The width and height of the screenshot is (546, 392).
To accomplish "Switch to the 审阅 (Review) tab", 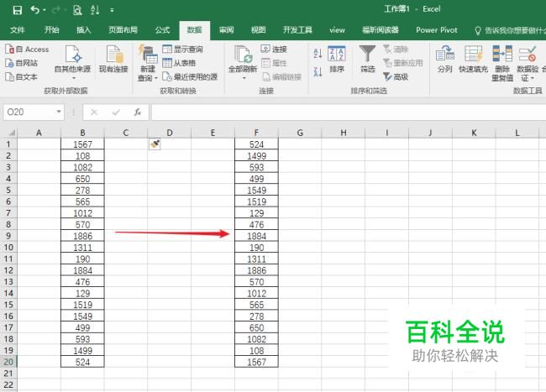I will tap(226, 30).
